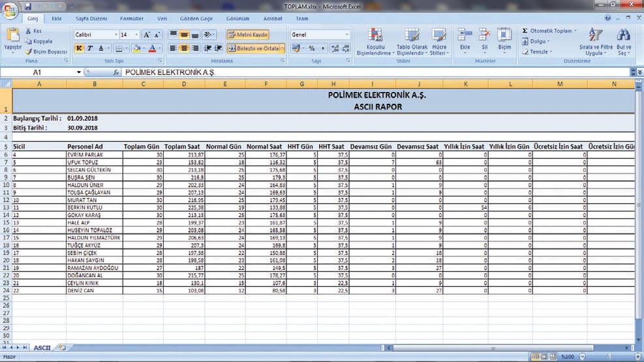Click the accounting currency format icon
This screenshot has width=644, height=362.
(x=296, y=48)
